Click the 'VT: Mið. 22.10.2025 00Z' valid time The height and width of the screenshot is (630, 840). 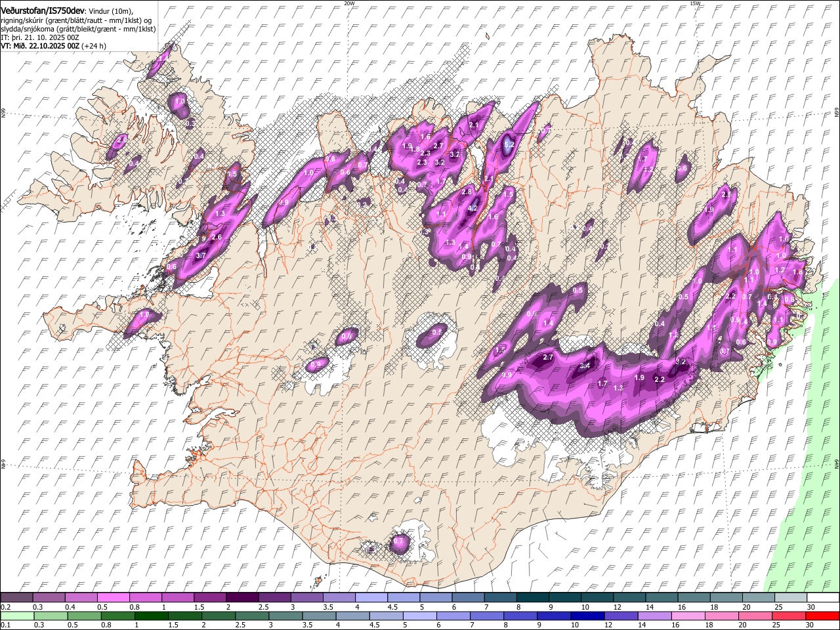(40, 47)
